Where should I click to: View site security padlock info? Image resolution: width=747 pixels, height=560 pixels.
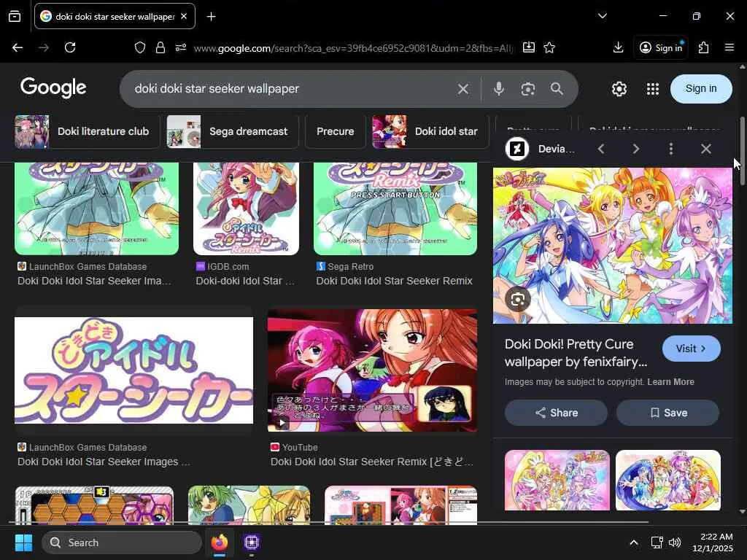160,47
